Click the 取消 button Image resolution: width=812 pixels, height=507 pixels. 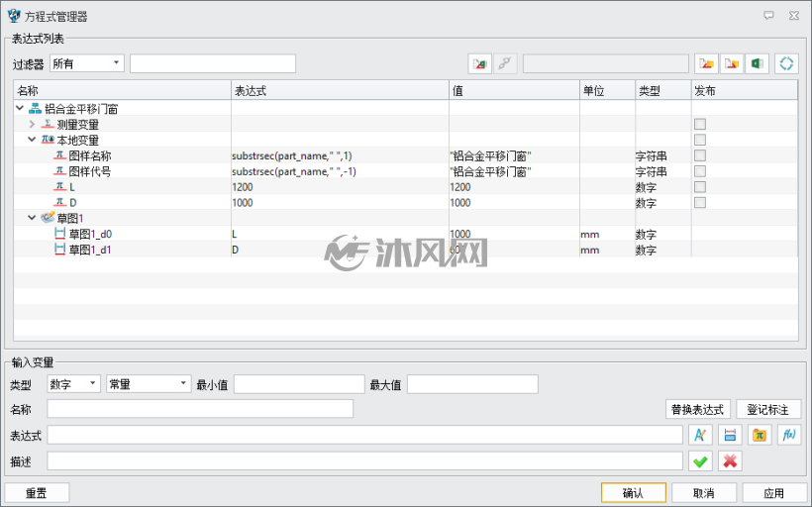(704, 492)
